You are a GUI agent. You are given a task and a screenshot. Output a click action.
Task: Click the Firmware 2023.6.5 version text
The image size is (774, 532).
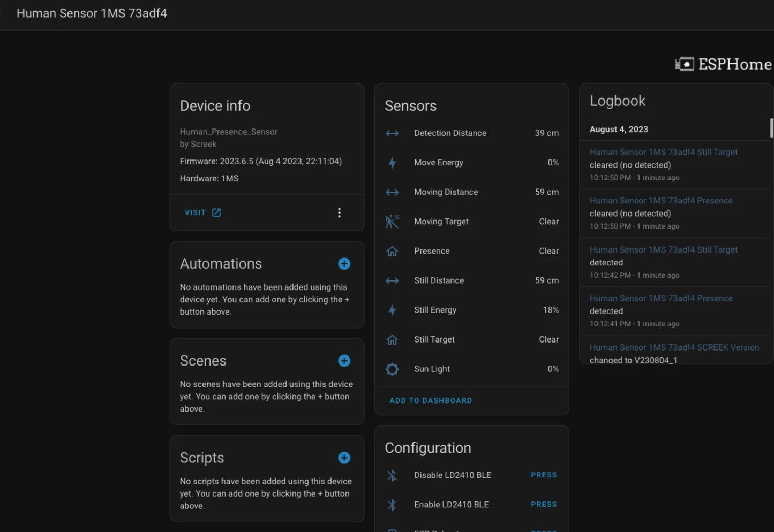pyautogui.click(x=261, y=161)
